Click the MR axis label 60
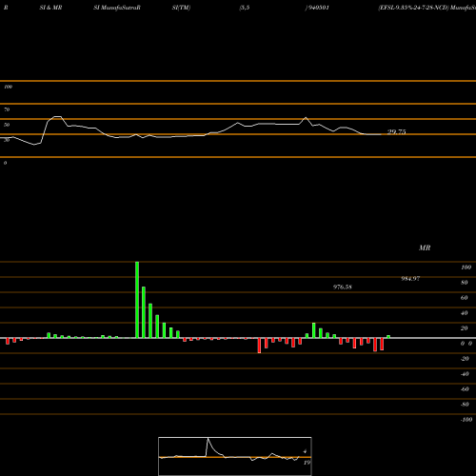 pos(465,298)
